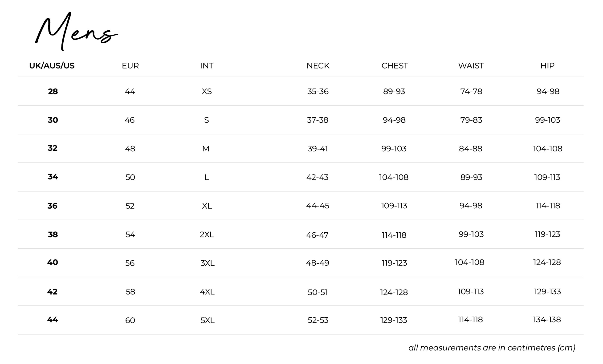Select EUR size 52 cell
Image resolution: width=603 pixels, height=364 pixels.
[130, 206]
